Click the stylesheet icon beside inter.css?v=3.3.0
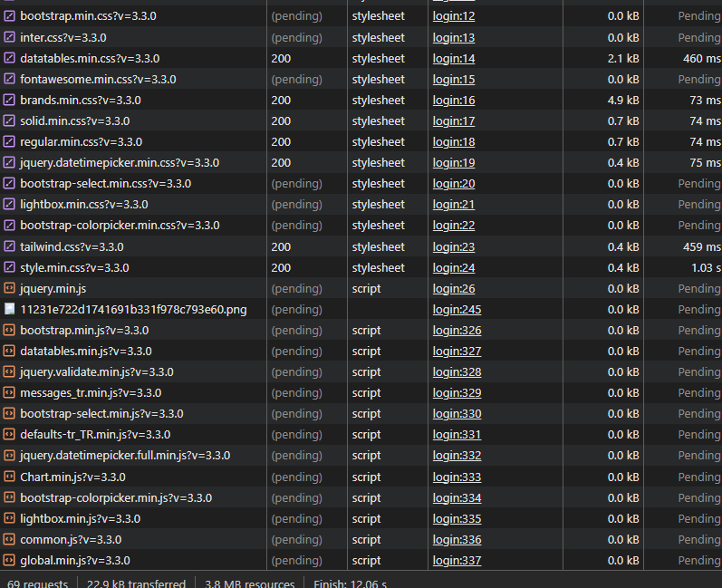 click(9, 37)
